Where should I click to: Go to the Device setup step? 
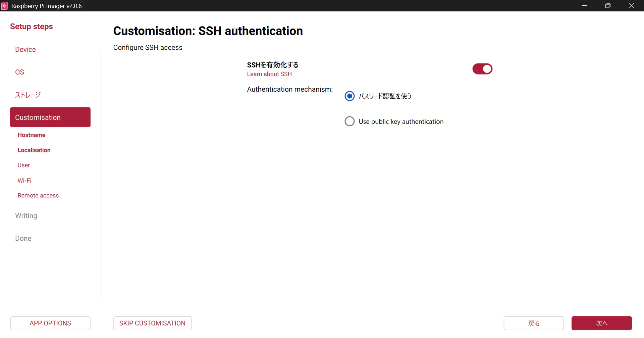25,49
